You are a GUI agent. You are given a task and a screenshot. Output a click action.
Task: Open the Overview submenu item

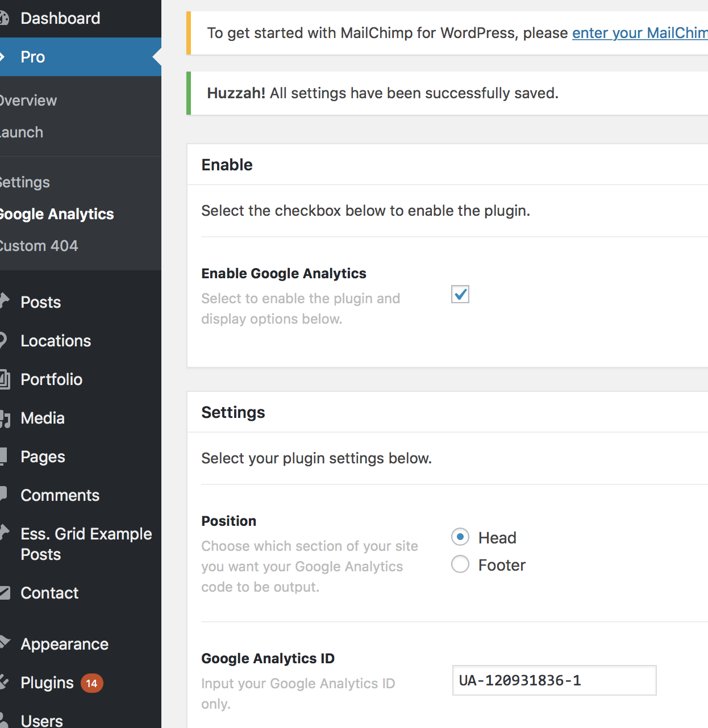pyautogui.click(x=28, y=101)
